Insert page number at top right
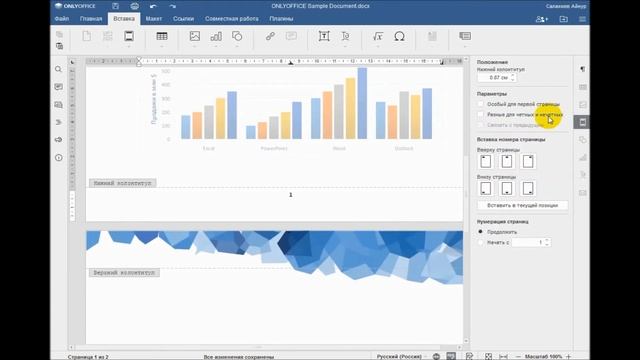 pyautogui.click(x=528, y=162)
